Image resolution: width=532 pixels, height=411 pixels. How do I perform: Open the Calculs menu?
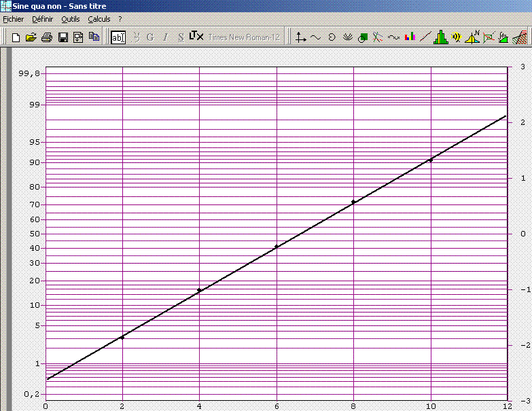coord(99,19)
